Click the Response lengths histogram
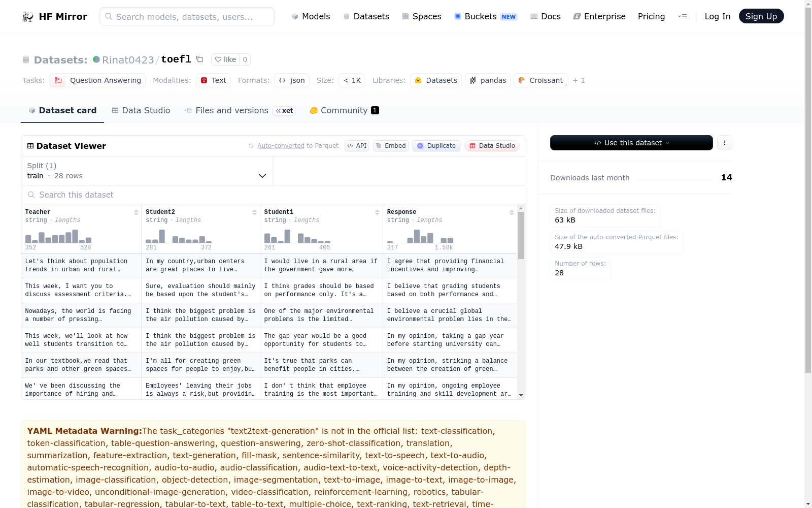 click(420, 236)
